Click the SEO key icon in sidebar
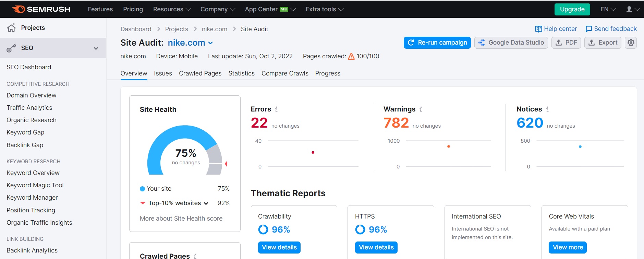 pyautogui.click(x=11, y=48)
